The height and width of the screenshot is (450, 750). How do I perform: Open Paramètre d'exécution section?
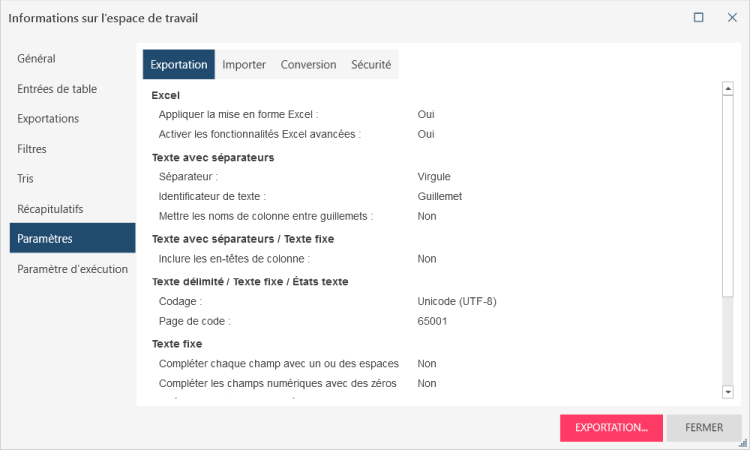click(x=72, y=269)
